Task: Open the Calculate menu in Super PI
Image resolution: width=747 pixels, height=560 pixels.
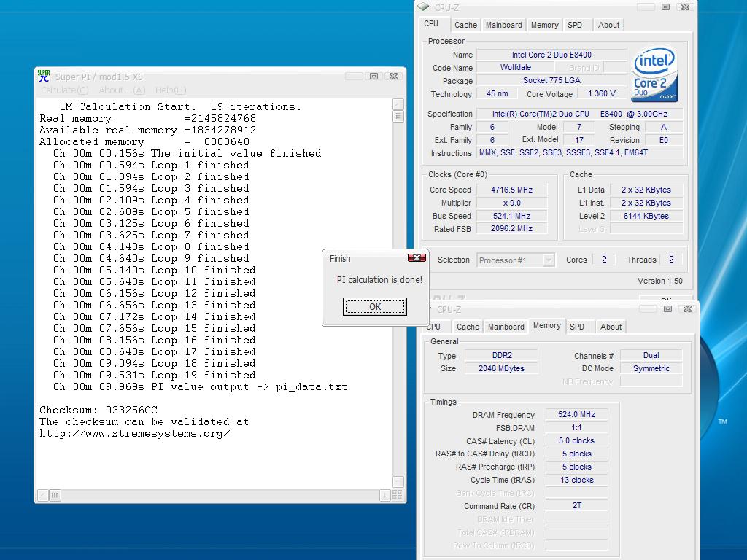Action: (64, 90)
